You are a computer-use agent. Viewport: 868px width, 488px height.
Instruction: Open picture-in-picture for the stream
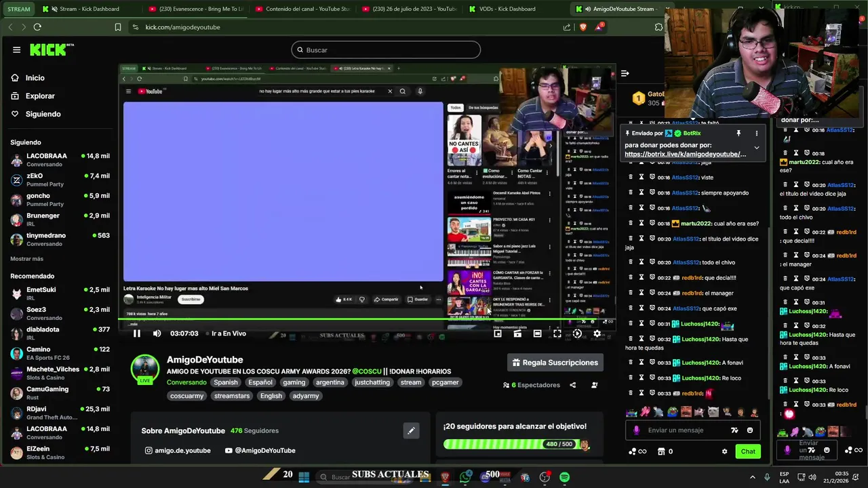(x=498, y=333)
